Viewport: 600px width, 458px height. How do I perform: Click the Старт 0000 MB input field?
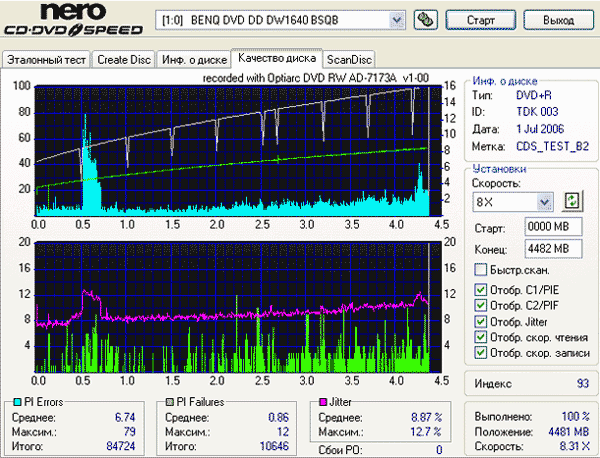(x=554, y=227)
